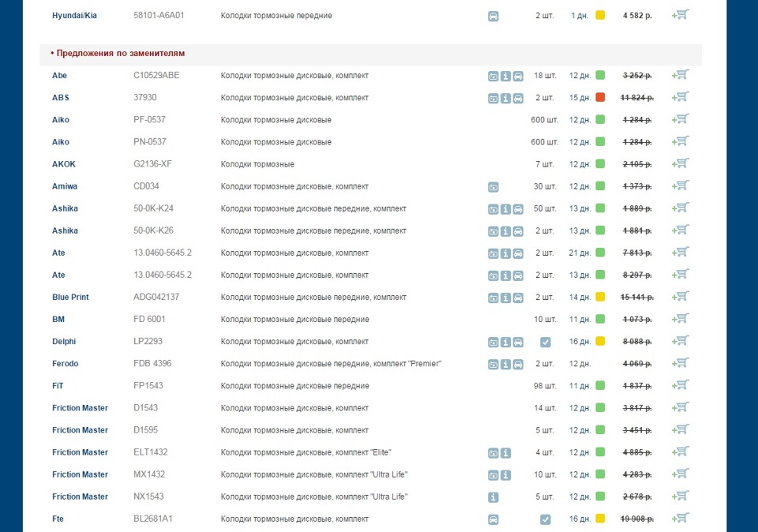Show info icon for Ashika 50-0K-K24
The width and height of the screenshot is (758, 532).
tap(505, 209)
